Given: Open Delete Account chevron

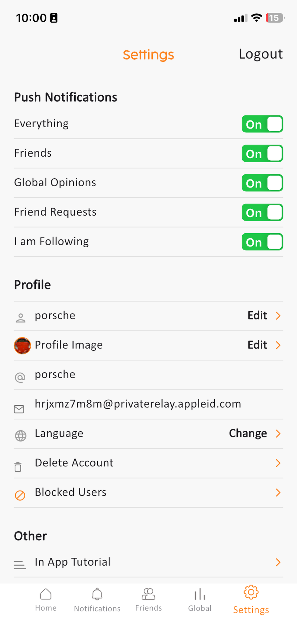Looking at the screenshot, I should pos(278,463).
